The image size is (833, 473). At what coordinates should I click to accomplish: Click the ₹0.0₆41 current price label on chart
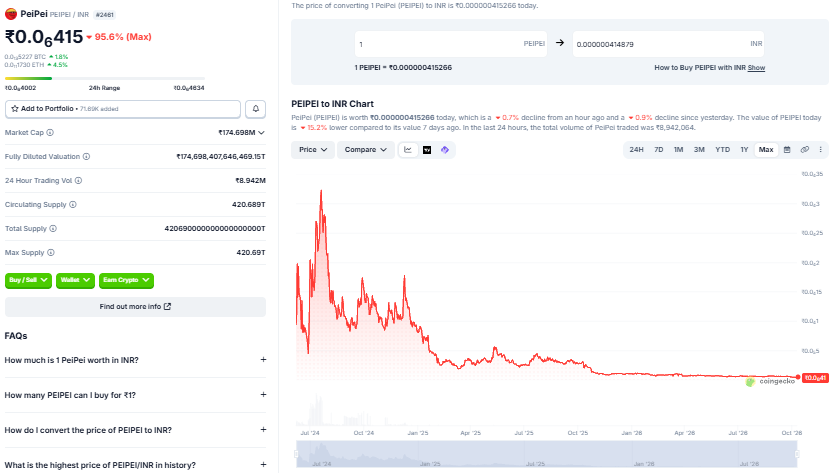815,378
